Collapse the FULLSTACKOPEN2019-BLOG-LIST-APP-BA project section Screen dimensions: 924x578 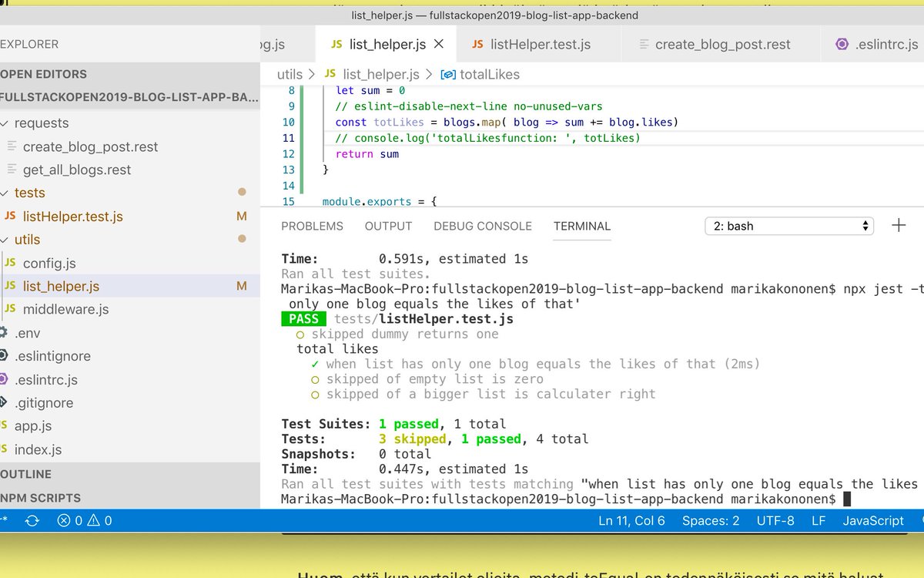(129, 97)
